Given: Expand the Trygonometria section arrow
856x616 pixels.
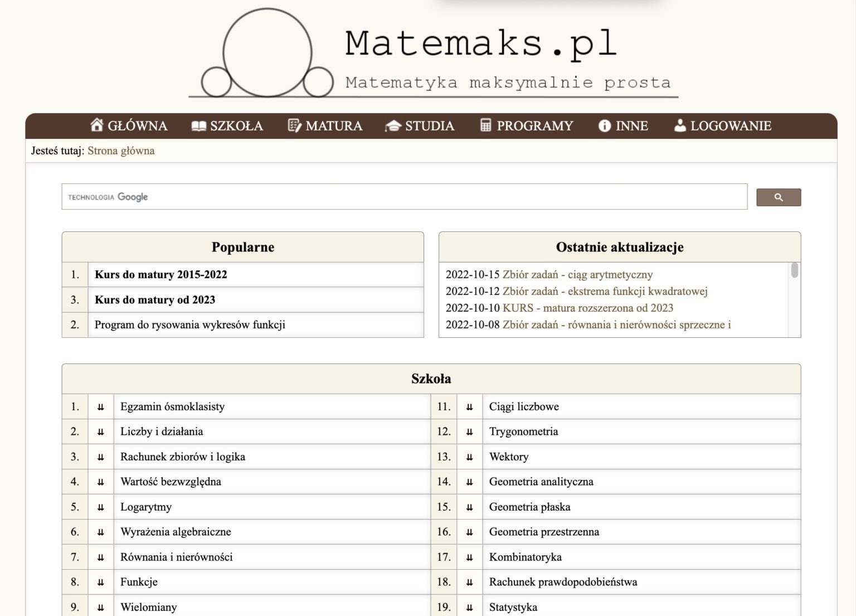Looking at the screenshot, I should click(470, 432).
